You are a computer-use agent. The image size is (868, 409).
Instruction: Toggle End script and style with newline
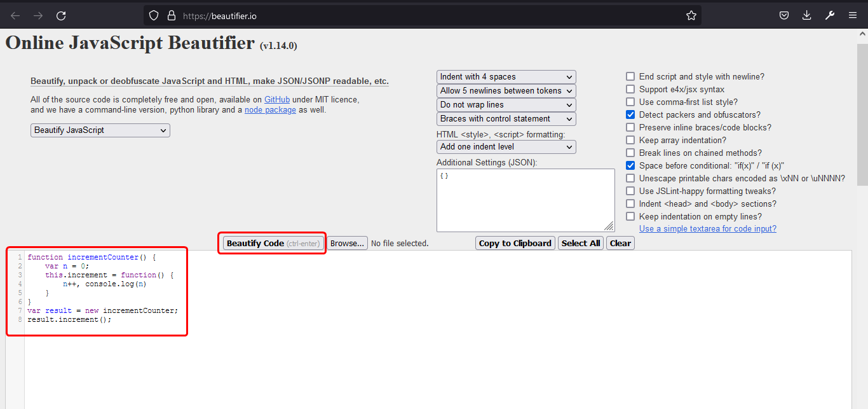(x=630, y=76)
